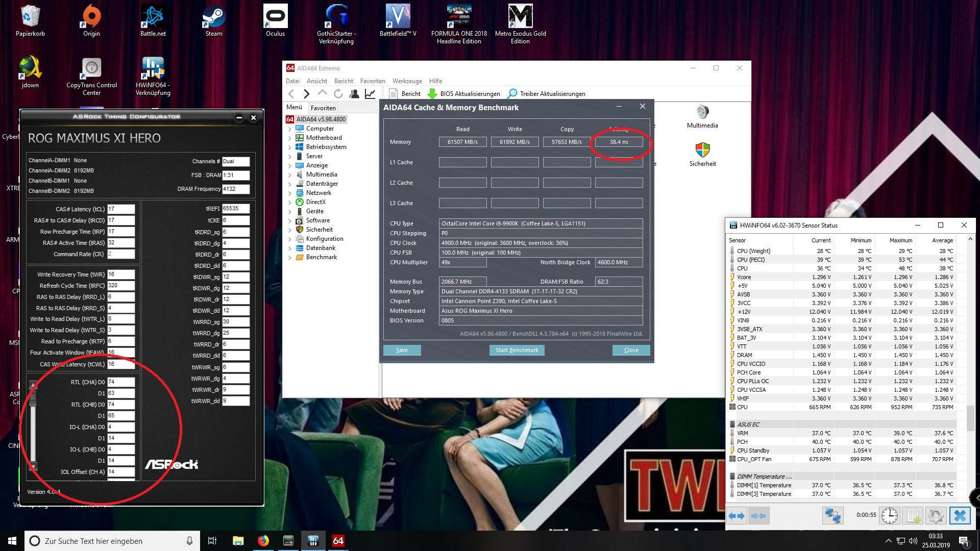980x551 pixels.
Task: Open the Datei menu in AIDA64
Action: pos(292,81)
